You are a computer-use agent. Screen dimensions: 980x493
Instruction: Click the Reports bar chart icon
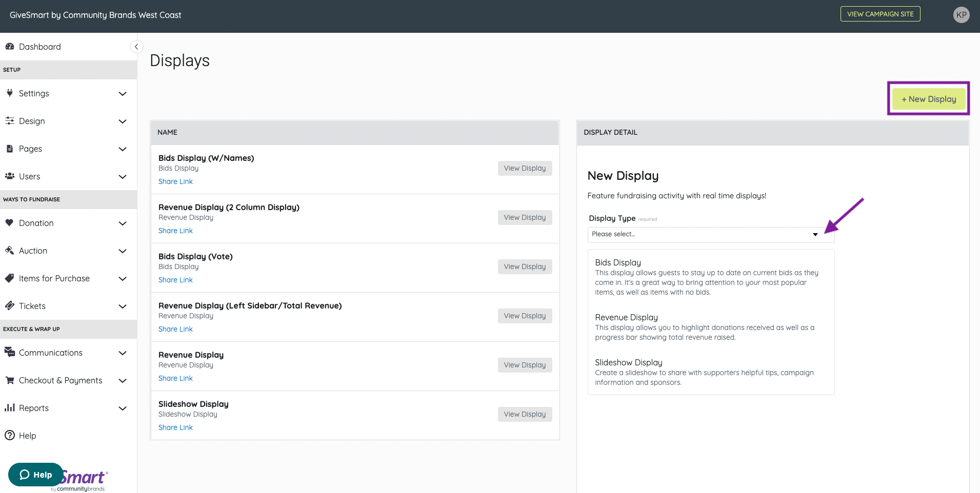10,408
